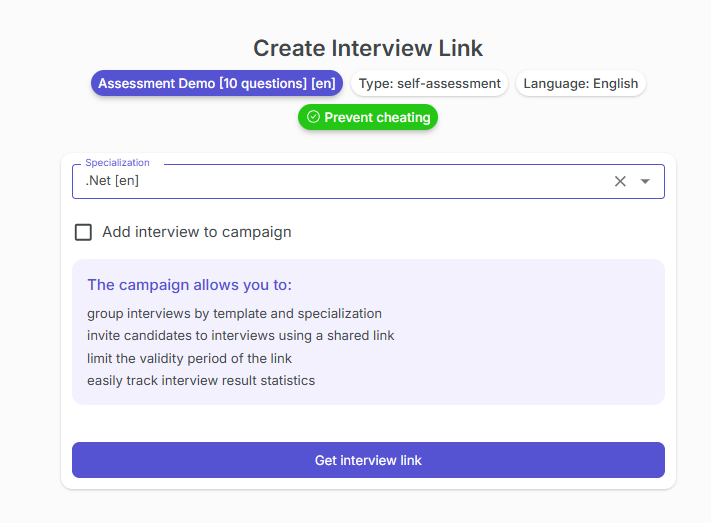Click the checkmark icon in Prevent cheating badge
The image size is (711, 523).
point(313,117)
